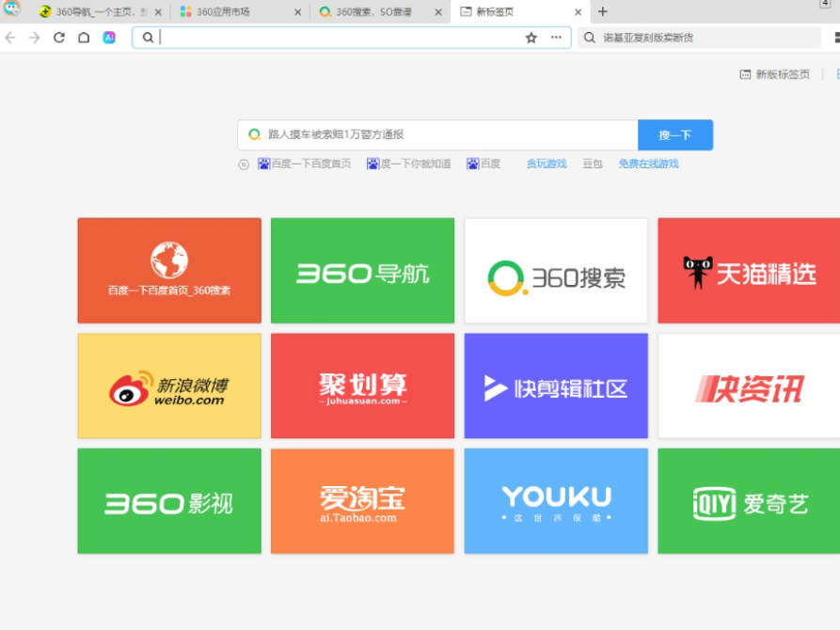Open the 百度一下百度首页 suggestion
Viewport: 840px width, 630px height.
304,164
